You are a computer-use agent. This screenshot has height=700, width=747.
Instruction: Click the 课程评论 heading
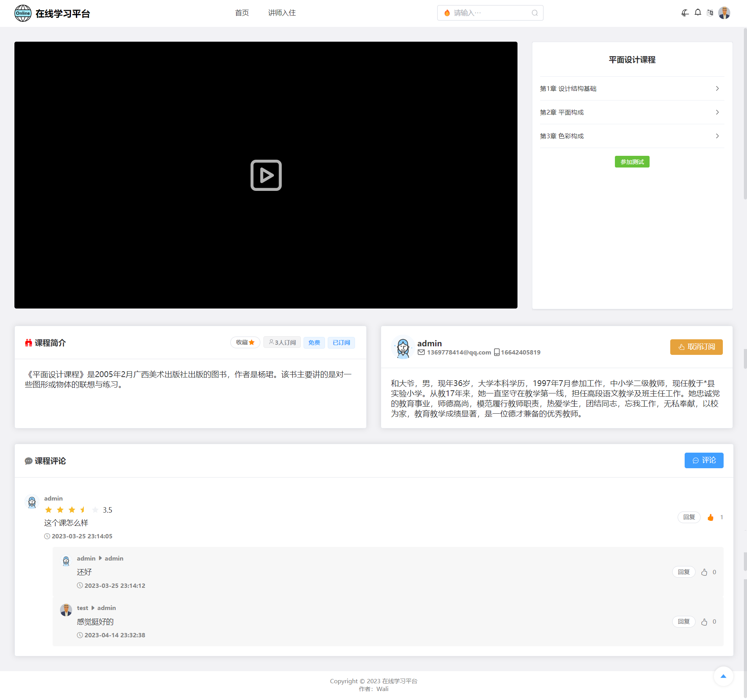pyautogui.click(x=50, y=461)
